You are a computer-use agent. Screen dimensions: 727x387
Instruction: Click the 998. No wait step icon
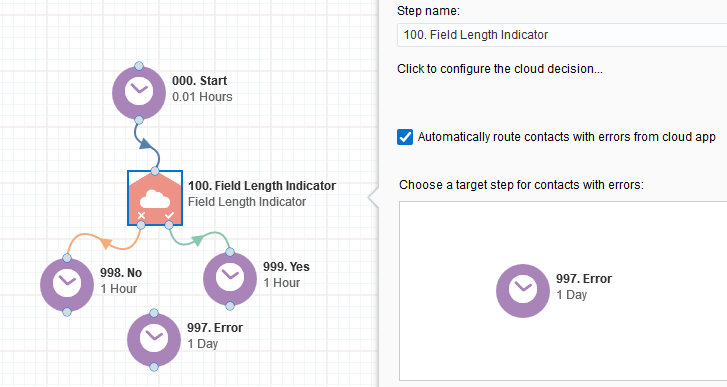[67, 285]
